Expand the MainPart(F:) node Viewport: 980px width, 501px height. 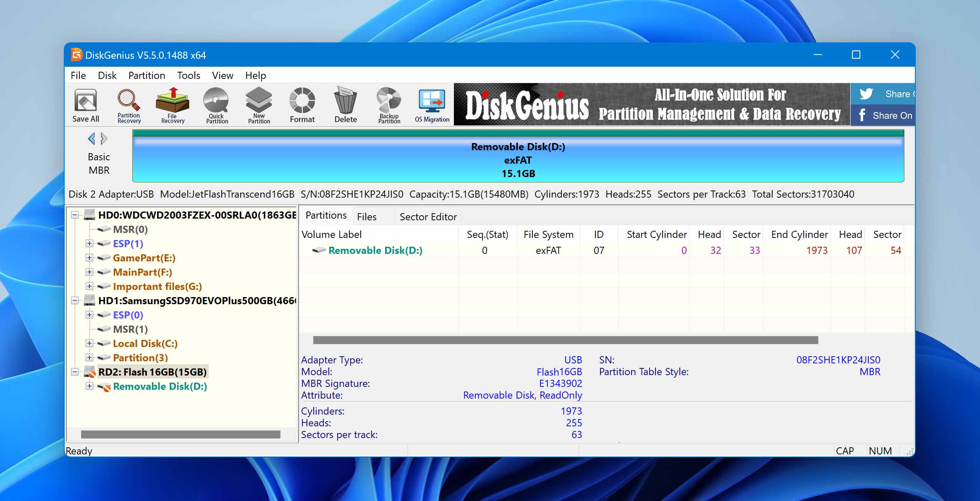89,272
